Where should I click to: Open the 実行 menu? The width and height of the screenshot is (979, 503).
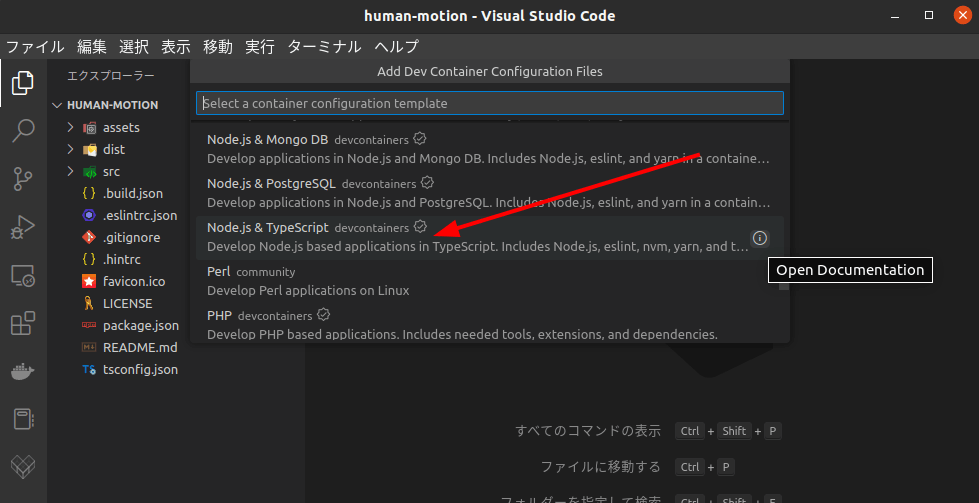coord(260,47)
